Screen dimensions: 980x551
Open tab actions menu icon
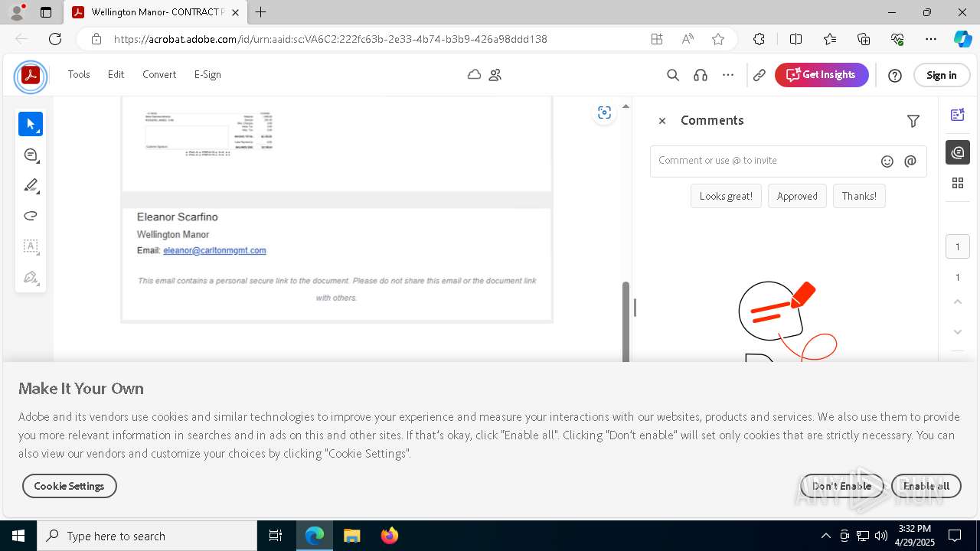(46, 12)
